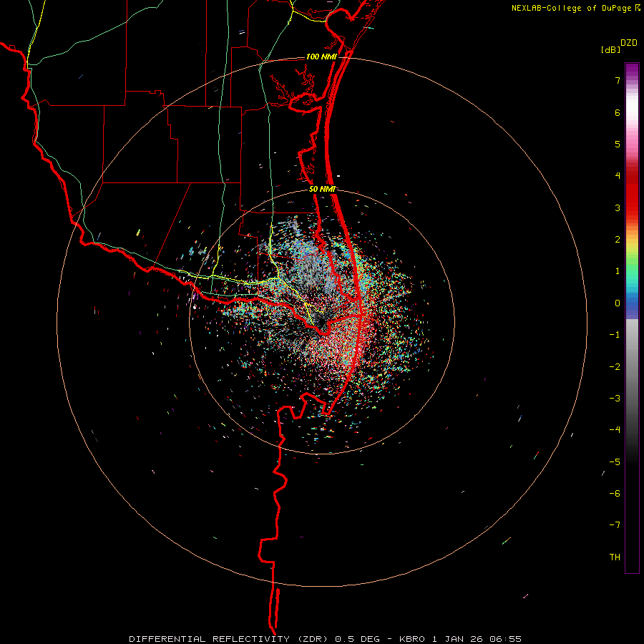Select the 50 NMI range ring label
This screenshot has height=644, width=644.
tap(322, 189)
